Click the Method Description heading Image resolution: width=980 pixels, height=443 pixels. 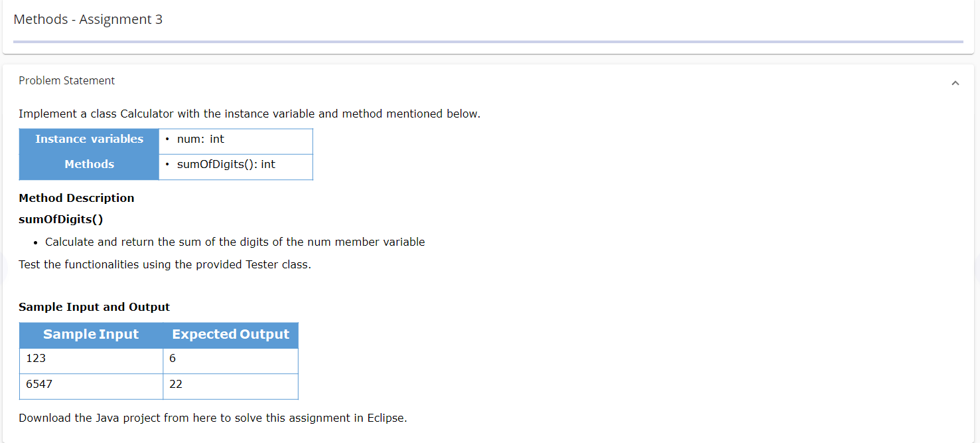click(x=76, y=198)
